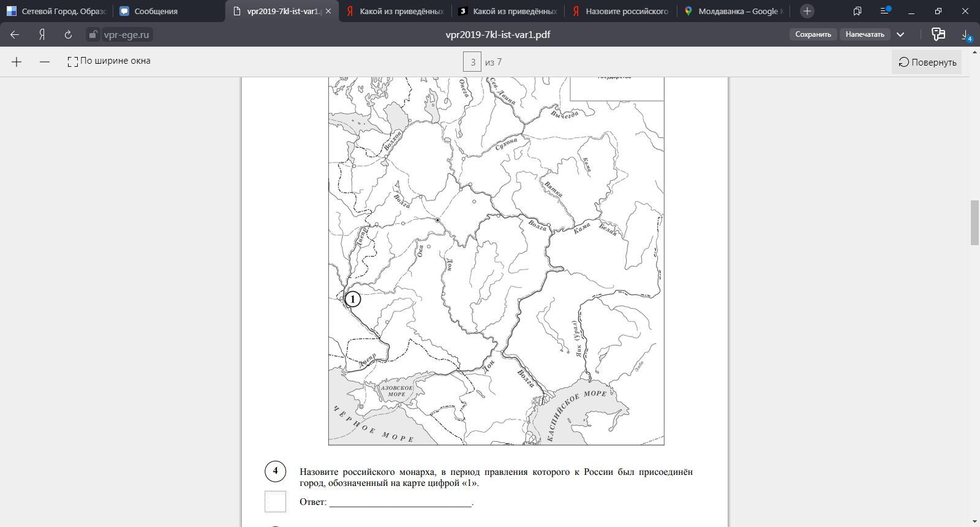Expand the dropdown arrow next to Напечатать

click(x=900, y=34)
